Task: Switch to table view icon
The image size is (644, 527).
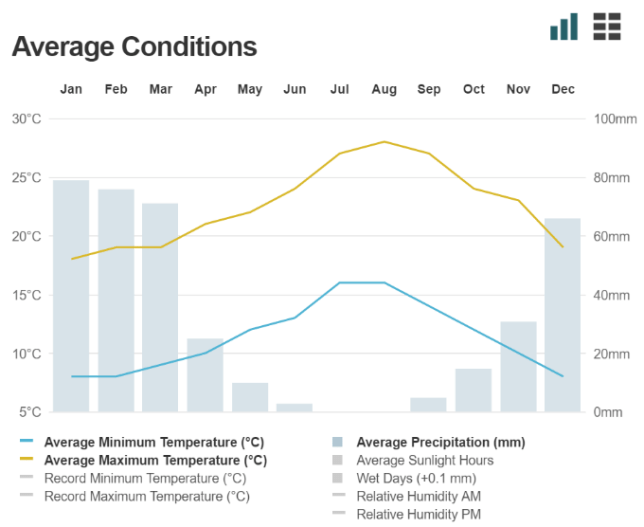Action: pyautogui.click(x=607, y=27)
